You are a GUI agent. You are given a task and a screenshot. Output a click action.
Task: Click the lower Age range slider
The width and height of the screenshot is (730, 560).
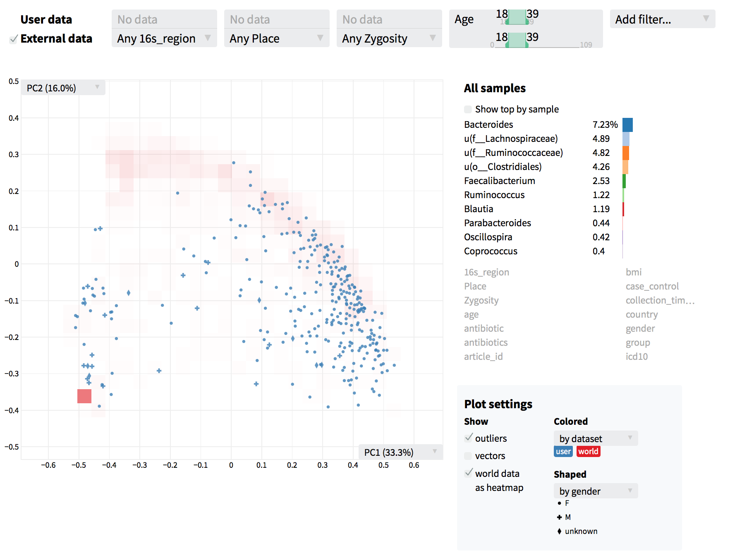pyautogui.click(x=517, y=41)
